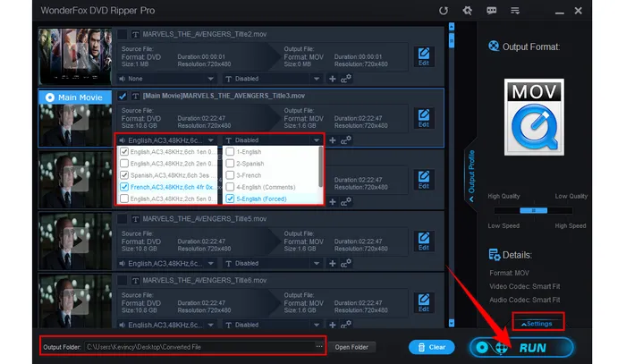Screen dimensions: 626x364
Task: Check 1-English subtitle option
Action: point(230,152)
